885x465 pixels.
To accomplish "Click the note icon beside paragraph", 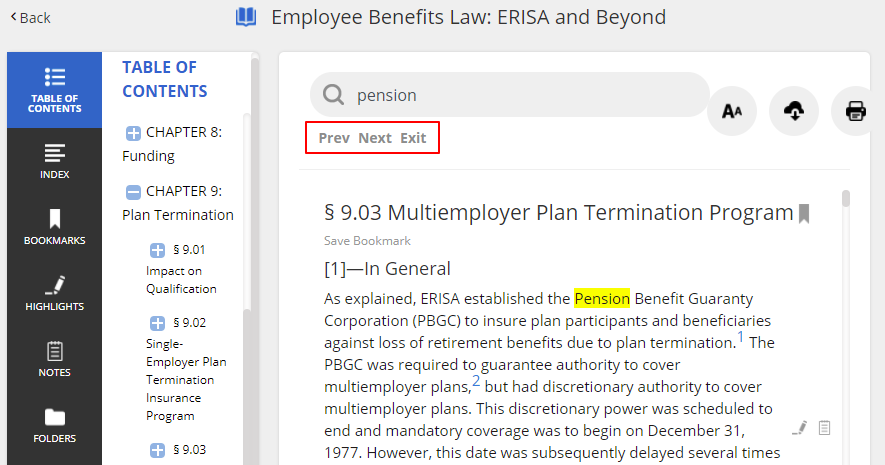I will click(x=825, y=428).
